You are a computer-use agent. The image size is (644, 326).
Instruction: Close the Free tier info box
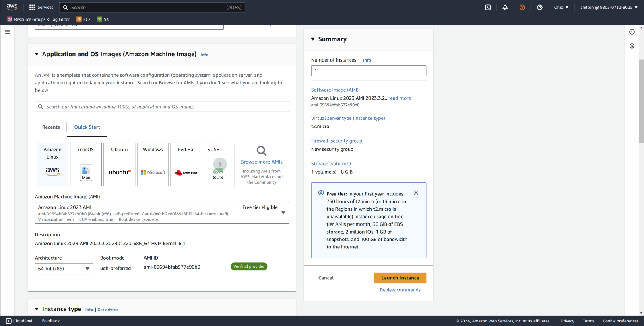pos(416,193)
